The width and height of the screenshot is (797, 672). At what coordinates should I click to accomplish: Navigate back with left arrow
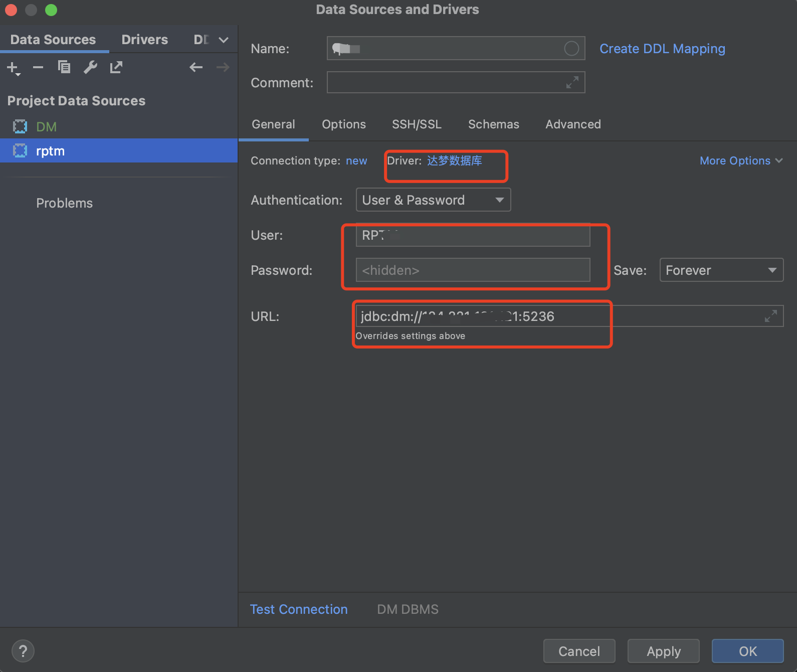(196, 67)
